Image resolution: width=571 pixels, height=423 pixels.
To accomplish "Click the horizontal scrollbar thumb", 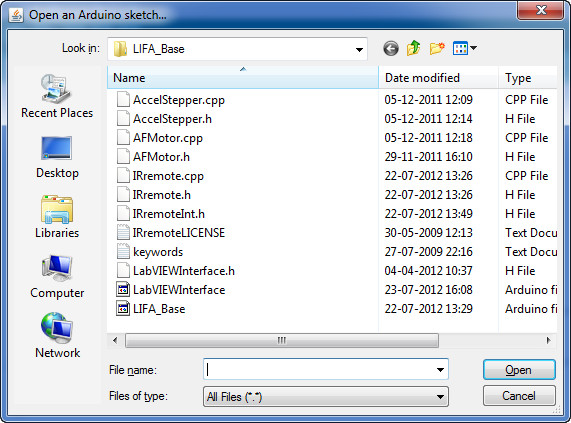I will pyautogui.click(x=281, y=341).
